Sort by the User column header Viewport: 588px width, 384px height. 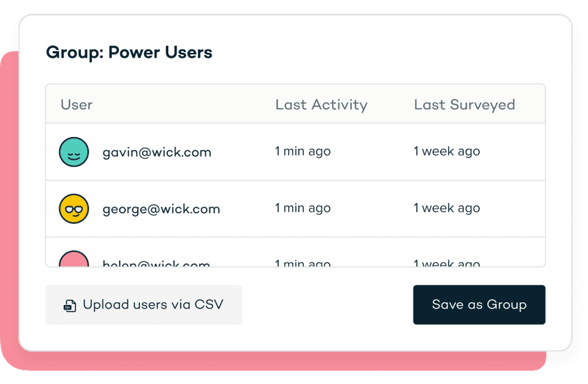[x=77, y=104]
